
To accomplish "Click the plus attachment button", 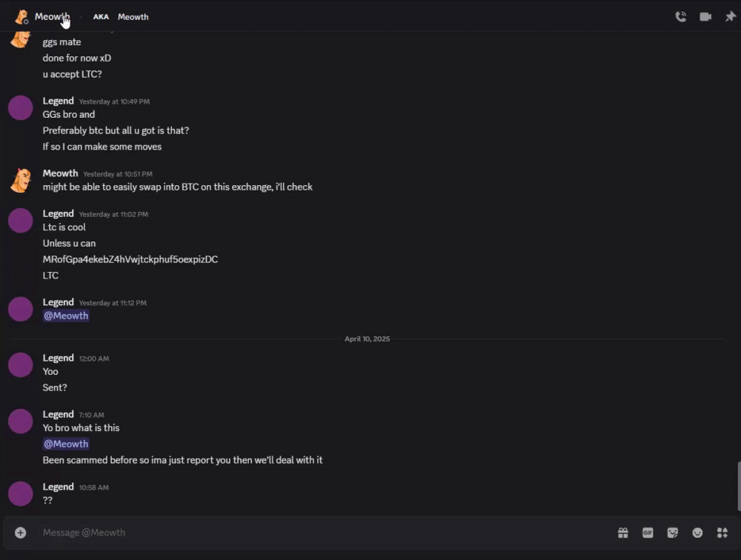I will tap(21, 533).
